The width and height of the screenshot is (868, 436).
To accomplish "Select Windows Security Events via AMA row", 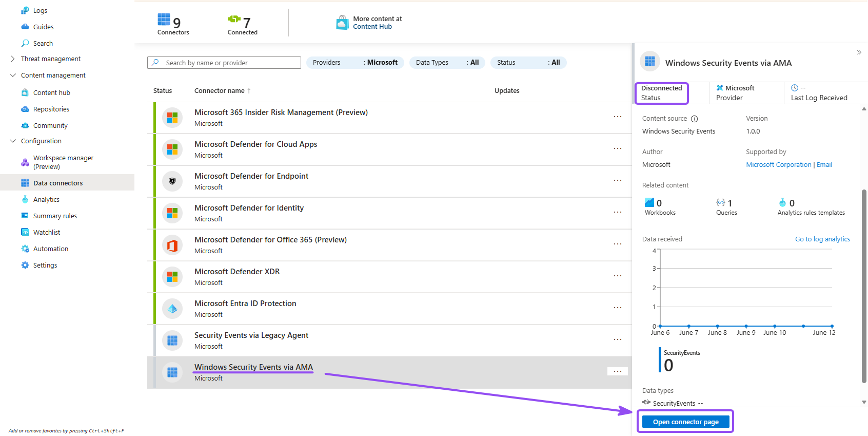I will coord(389,372).
